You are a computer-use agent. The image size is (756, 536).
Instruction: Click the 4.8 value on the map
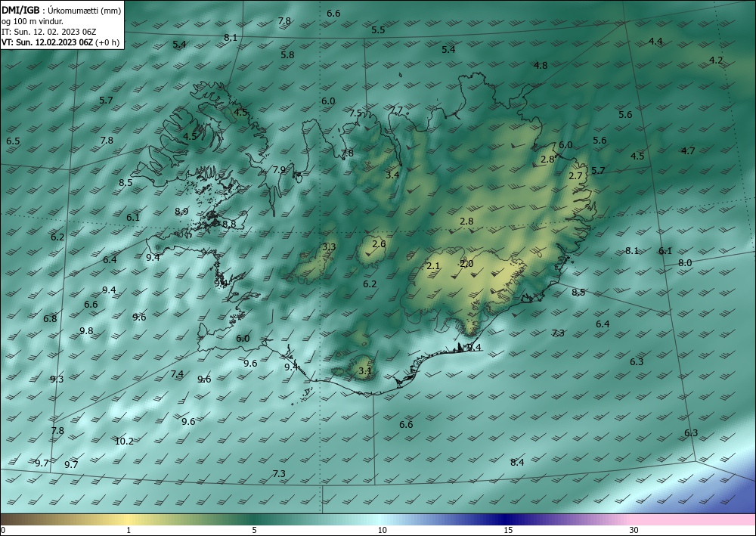541,66
